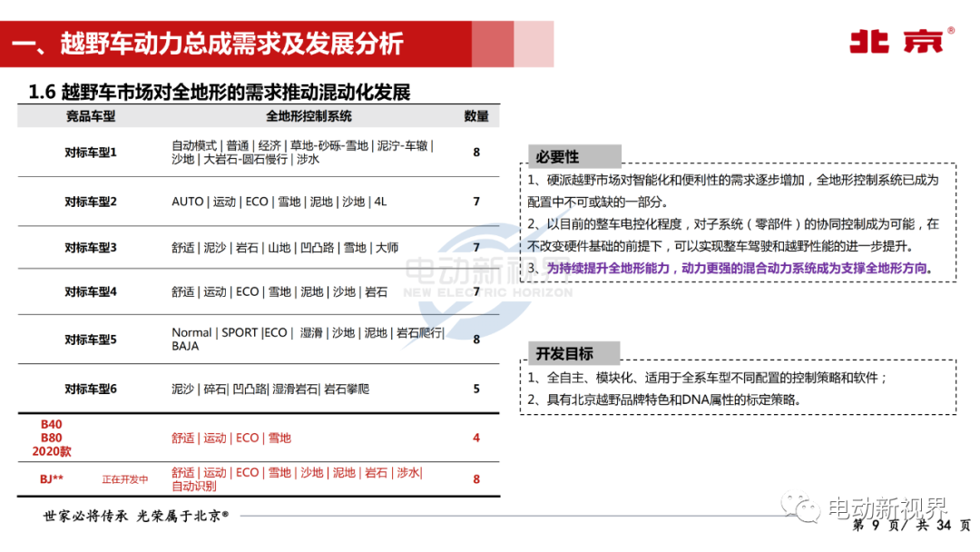Click quantity 8 in 对标车型5 row
The image size is (980, 552).
pyautogui.click(x=476, y=340)
